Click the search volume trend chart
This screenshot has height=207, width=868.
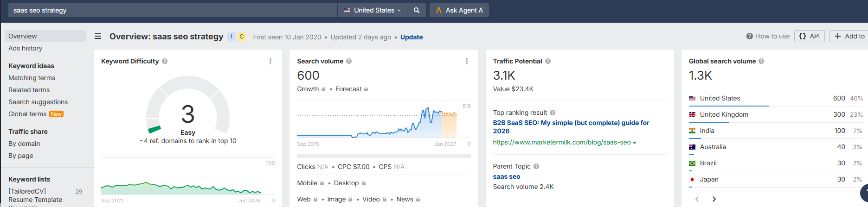point(377,123)
